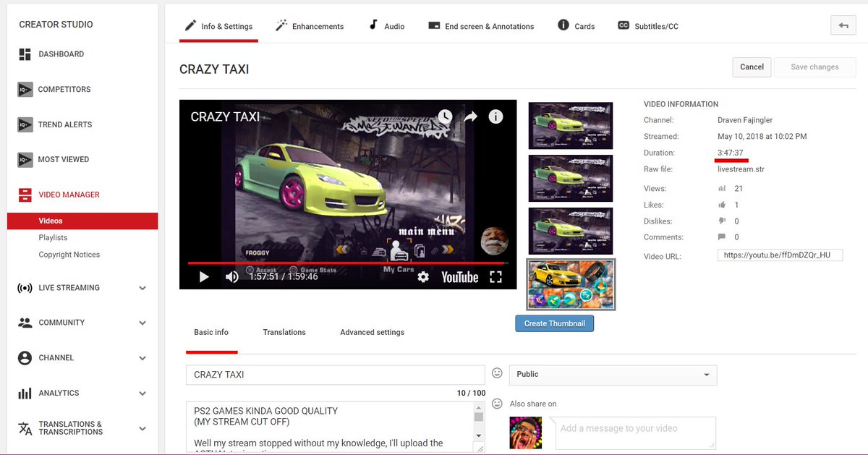
Task: Click the Save changes button
Action: pyautogui.click(x=815, y=67)
